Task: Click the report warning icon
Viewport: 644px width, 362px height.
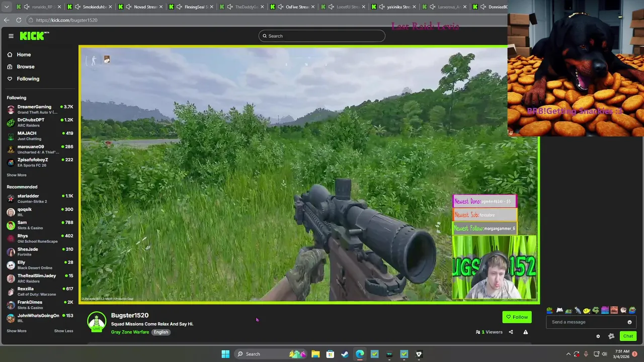Action: click(525, 332)
